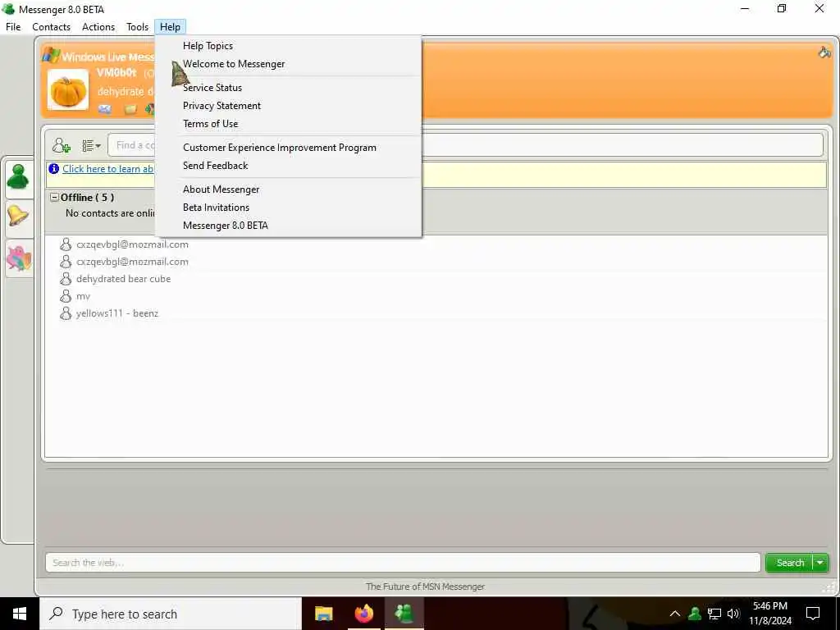
Task: Open the e-mail inbox envelope icon
Action: [105, 109]
